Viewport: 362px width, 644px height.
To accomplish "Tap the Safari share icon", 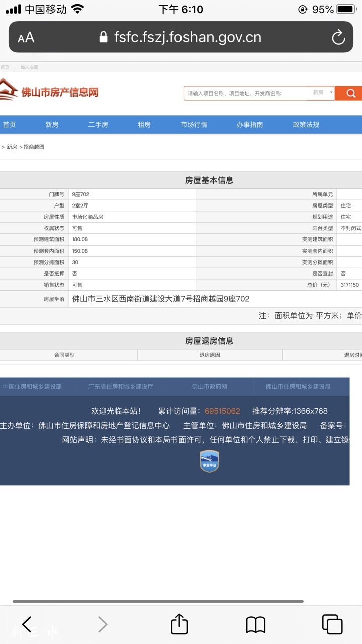I will pyautogui.click(x=179, y=625).
